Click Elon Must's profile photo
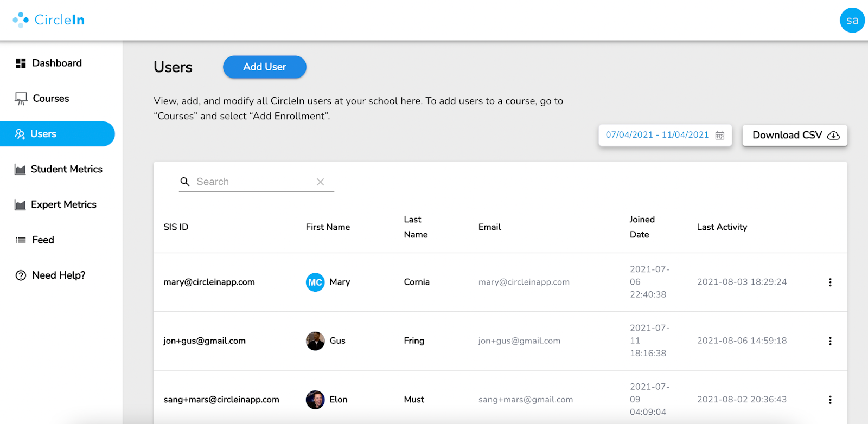The width and height of the screenshot is (868, 424). pos(315,400)
